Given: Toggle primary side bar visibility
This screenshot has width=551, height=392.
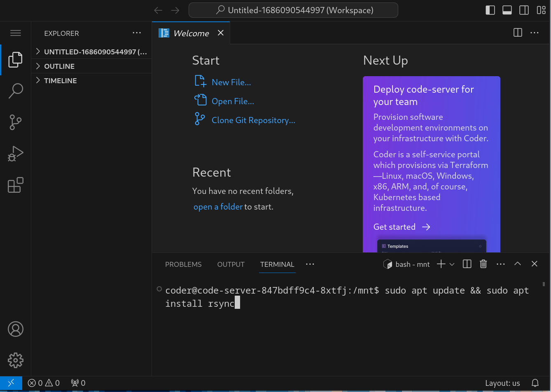Looking at the screenshot, I should tap(490, 10).
